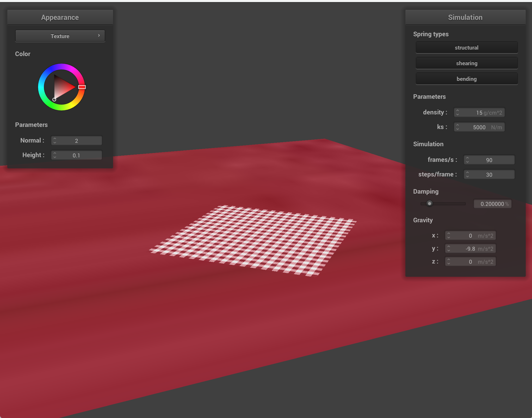The width and height of the screenshot is (532, 418).
Task: Toggle the structural spring type
Action: coord(467,47)
